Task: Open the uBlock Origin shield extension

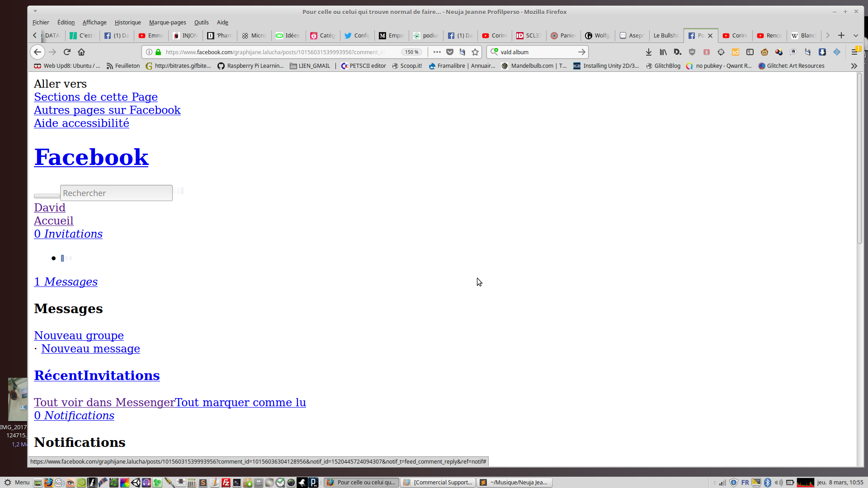Action: 692,52
